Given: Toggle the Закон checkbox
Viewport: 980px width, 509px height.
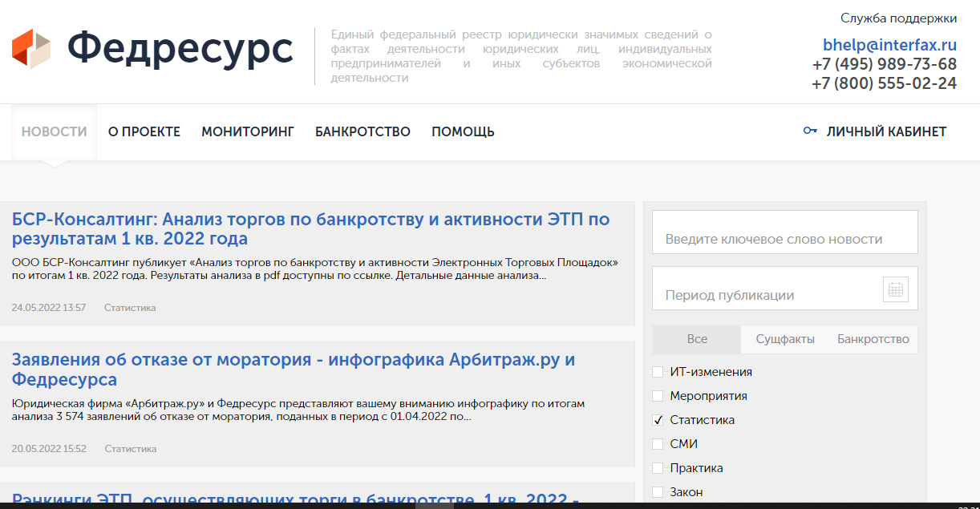Looking at the screenshot, I should click(658, 492).
